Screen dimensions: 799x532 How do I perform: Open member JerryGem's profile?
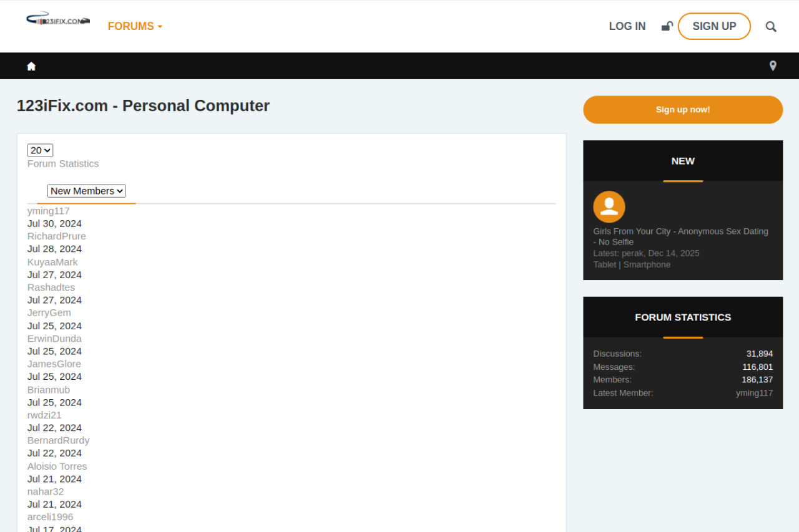(49, 312)
